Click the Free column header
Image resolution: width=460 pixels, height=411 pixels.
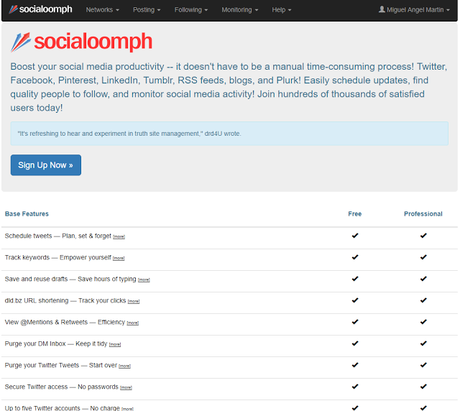355,214
